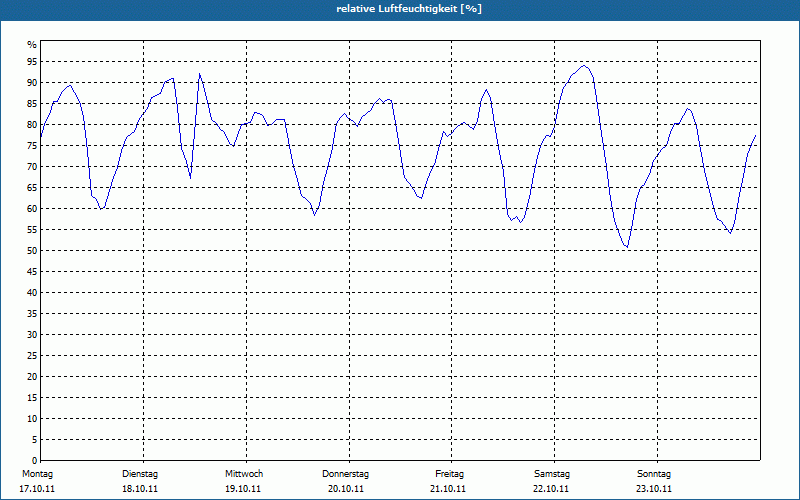The height and width of the screenshot is (500, 800).
Task: Click the y-axis value 75
Action: pos(32,145)
